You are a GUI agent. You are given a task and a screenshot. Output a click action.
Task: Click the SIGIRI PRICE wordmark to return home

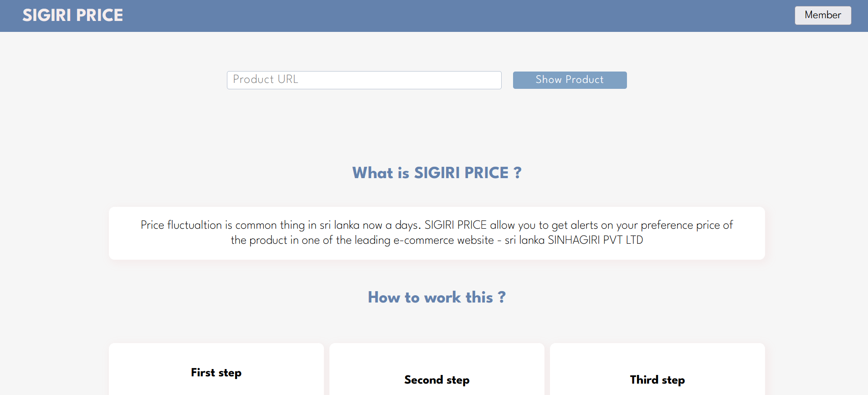point(73,15)
